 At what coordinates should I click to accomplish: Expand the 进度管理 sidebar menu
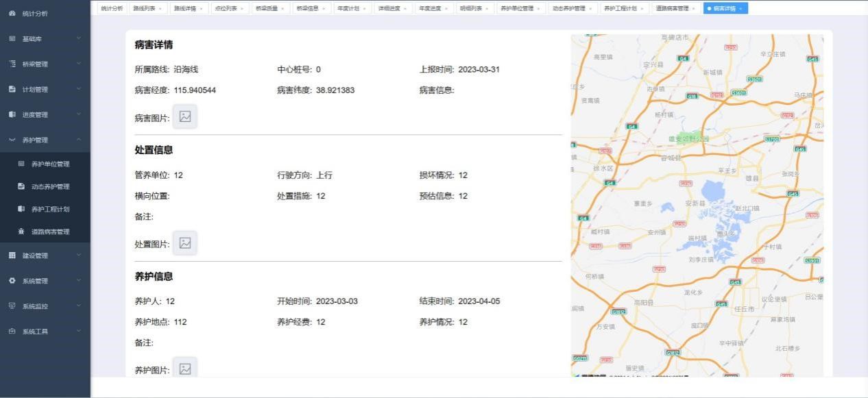(45, 114)
